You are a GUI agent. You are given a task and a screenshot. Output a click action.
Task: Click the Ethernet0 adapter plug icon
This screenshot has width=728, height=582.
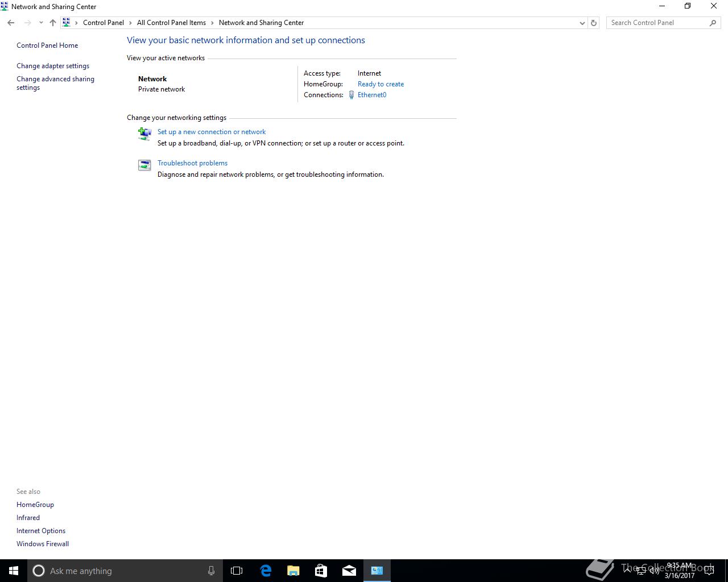pos(351,95)
